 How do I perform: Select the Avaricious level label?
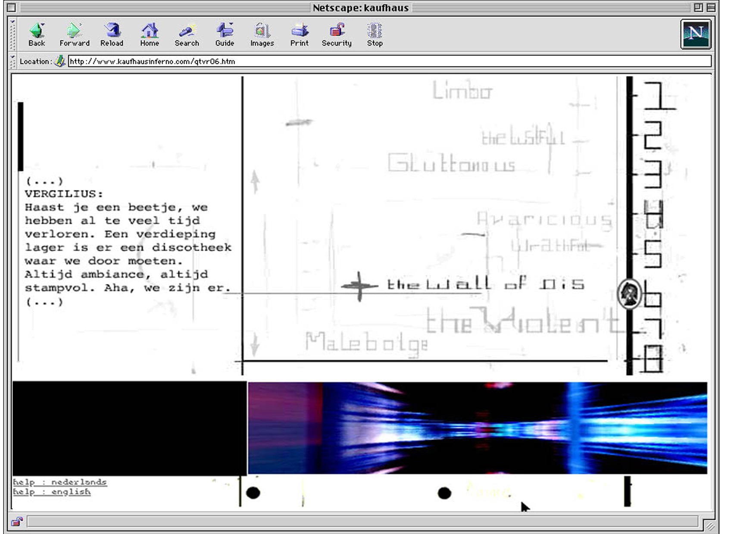[x=544, y=219]
